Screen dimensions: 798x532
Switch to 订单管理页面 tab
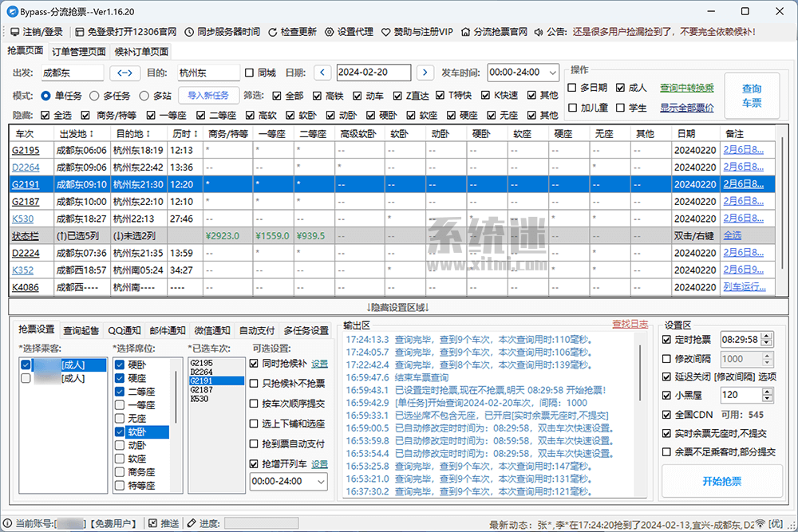pyautogui.click(x=79, y=52)
